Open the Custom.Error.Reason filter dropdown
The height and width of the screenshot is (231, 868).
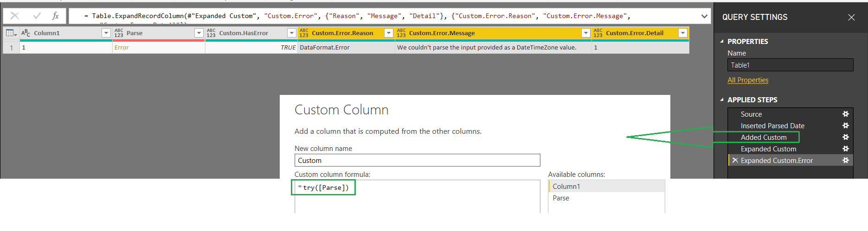pos(389,33)
